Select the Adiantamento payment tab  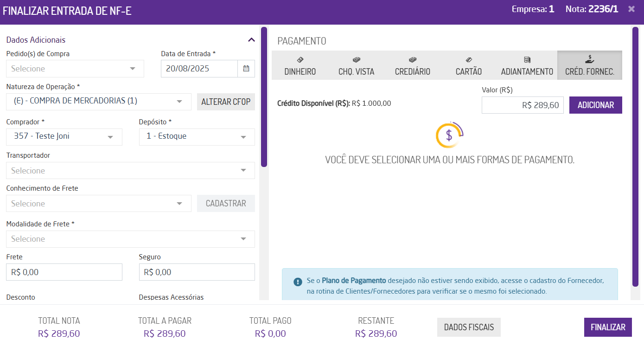[527, 65]
